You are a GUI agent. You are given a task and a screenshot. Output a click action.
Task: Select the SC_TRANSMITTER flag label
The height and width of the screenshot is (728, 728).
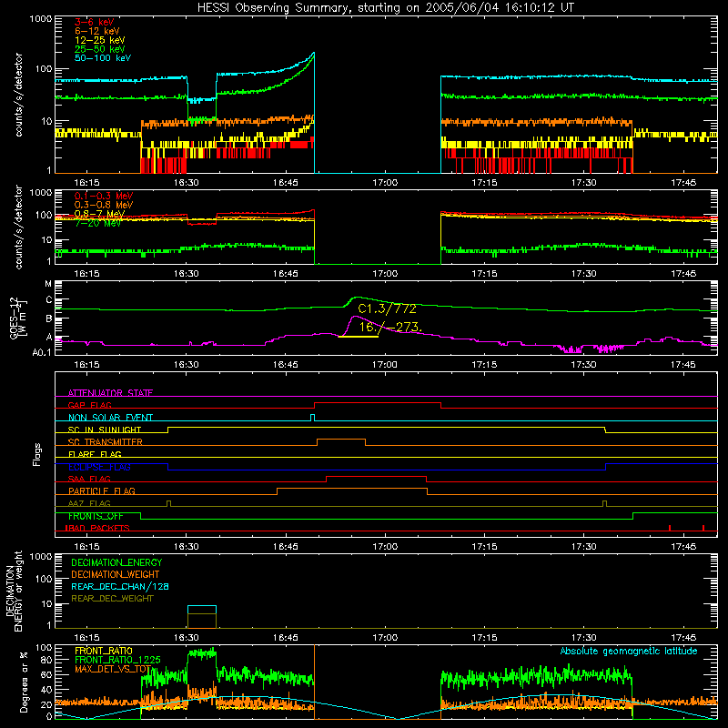pyautogui.click(x=106, y=441)
